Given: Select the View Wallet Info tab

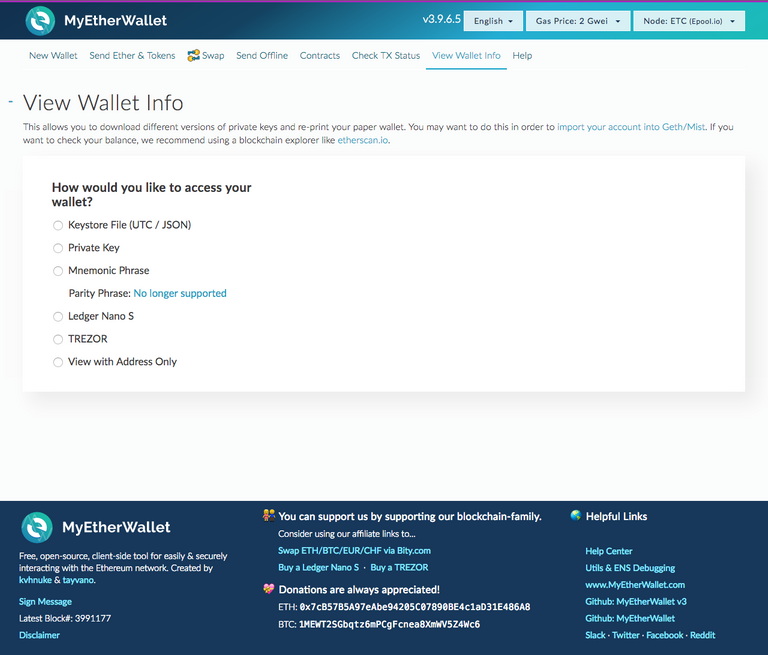Looking at the screenshot, I should pos(466,55).
